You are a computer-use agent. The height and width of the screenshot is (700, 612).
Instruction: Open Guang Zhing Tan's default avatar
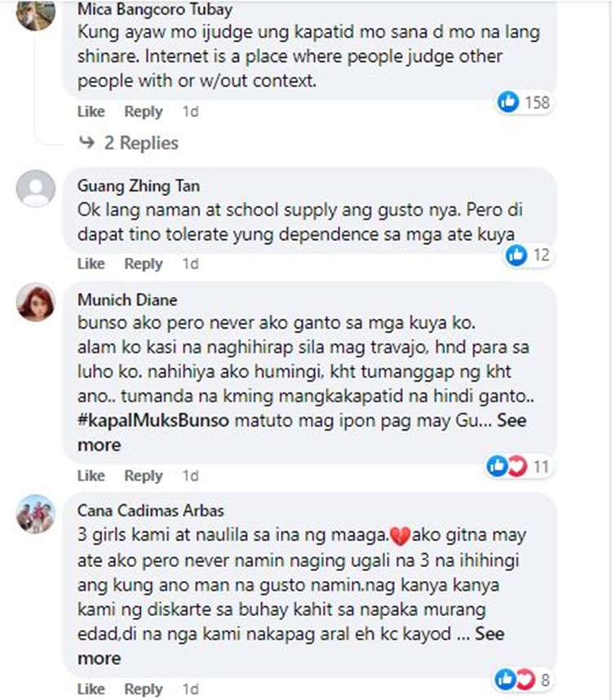point(36,188)
